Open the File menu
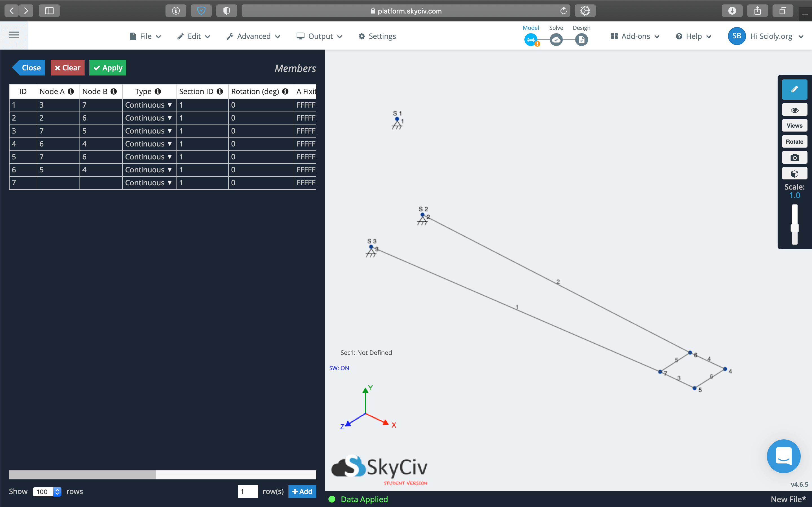Image resolution: width=812 pixels, height=507 pixels. [145, 36]
